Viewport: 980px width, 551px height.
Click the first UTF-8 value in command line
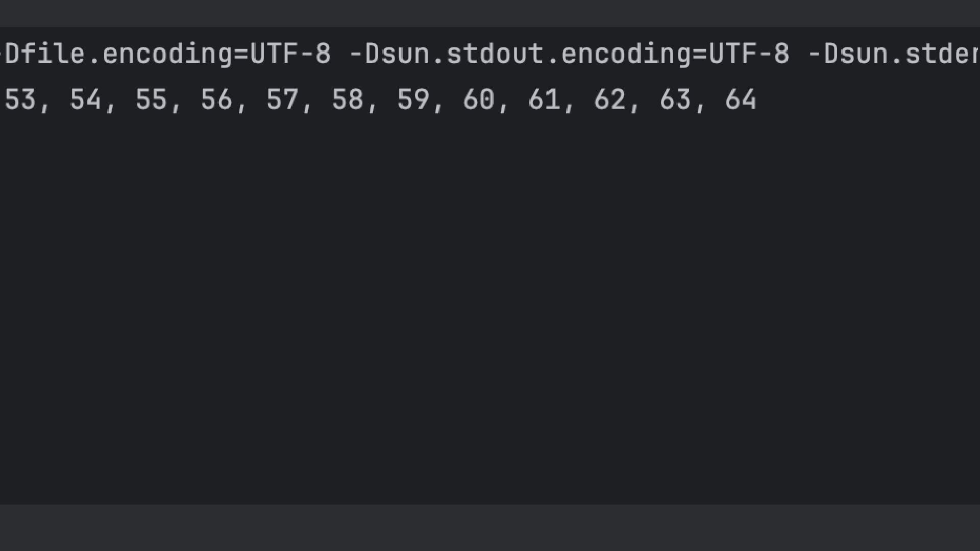point(290,54)
